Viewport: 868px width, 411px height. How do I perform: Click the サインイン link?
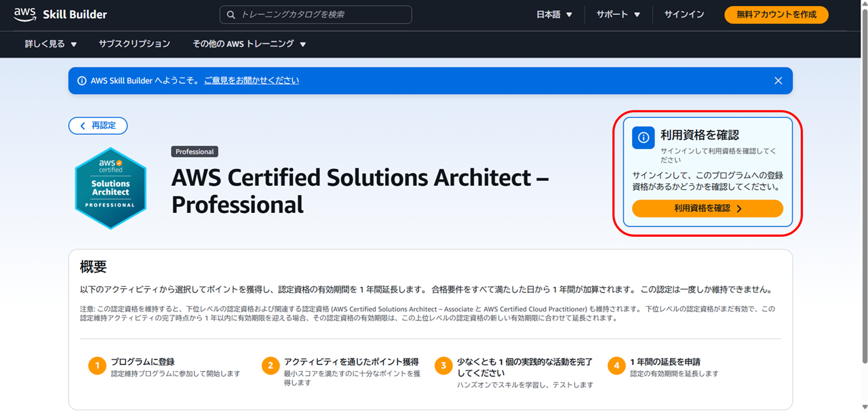pyautogui.click(x=684, y=15)
